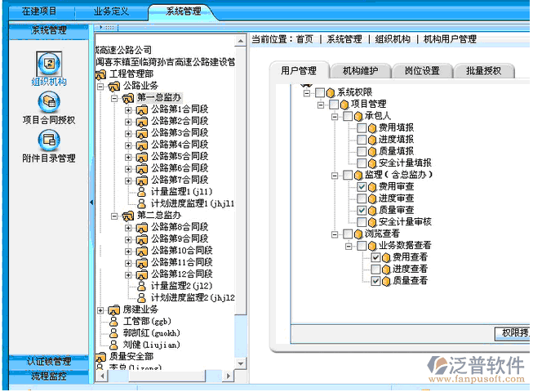Click user icon of 刘健 (liujian)

click(114, 345)
